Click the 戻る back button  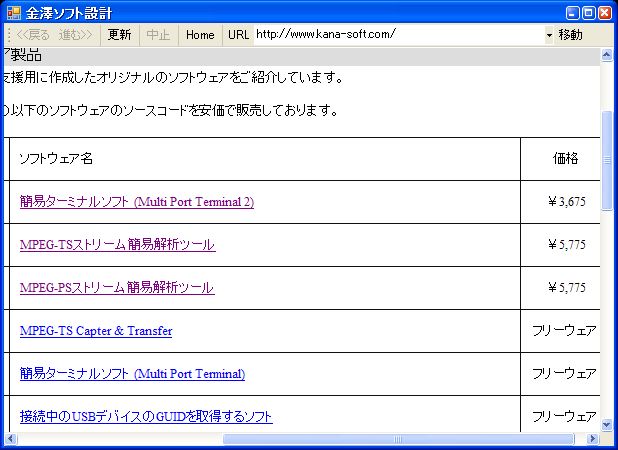[x=33, y=35]
